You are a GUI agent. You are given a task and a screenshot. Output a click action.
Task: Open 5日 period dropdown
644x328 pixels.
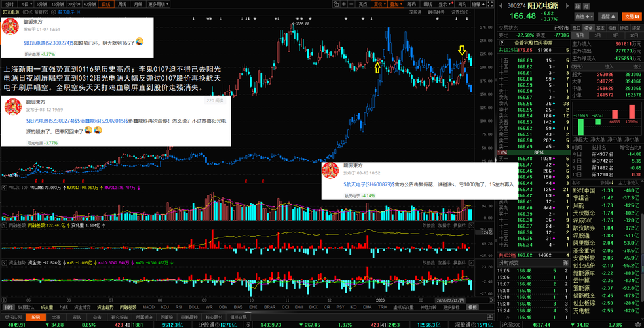coord(27,4)
